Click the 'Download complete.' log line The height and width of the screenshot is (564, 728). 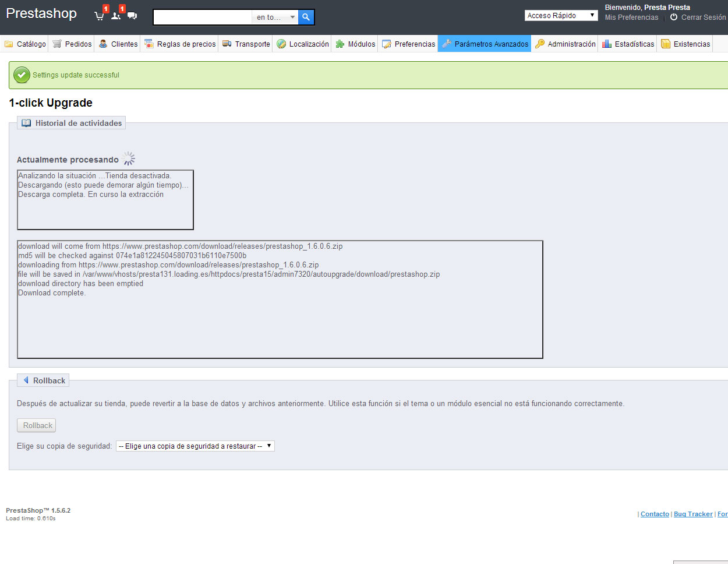pyautogui.click(x=52, y=293)
